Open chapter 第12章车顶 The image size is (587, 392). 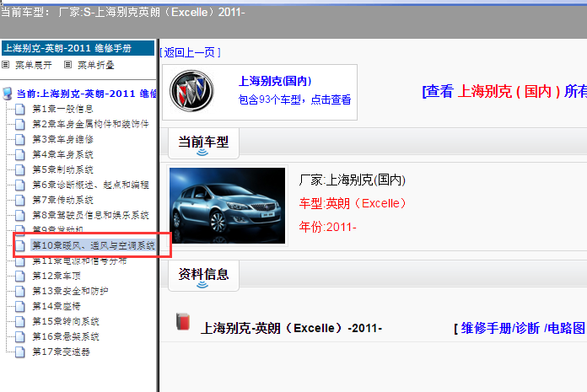[x=57, y=276]
